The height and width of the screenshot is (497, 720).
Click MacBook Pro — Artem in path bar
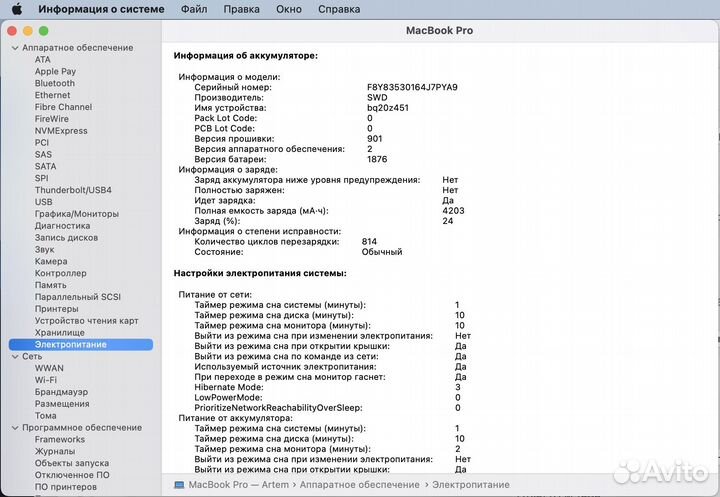239,485
